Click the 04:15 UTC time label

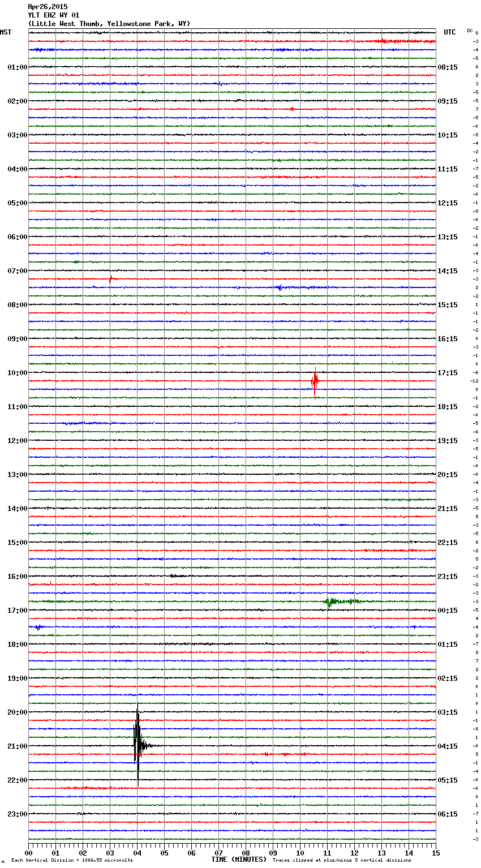point(448,746)
